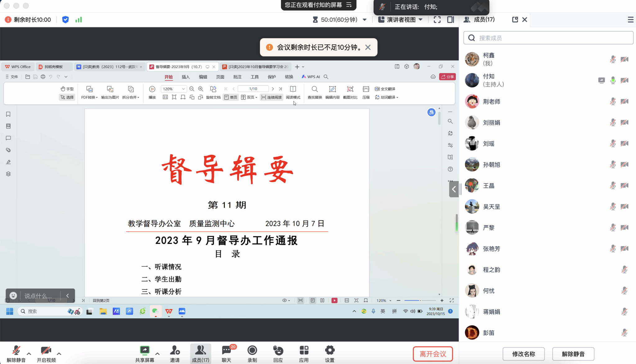Open the members panel hamburger menu

pyautogui.click(x=630, y=20)
